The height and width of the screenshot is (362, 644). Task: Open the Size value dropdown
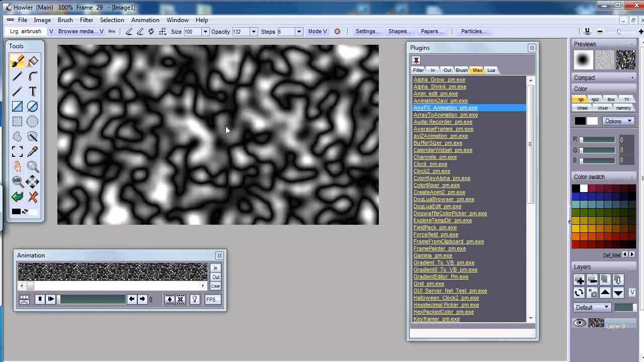(205, 32)
